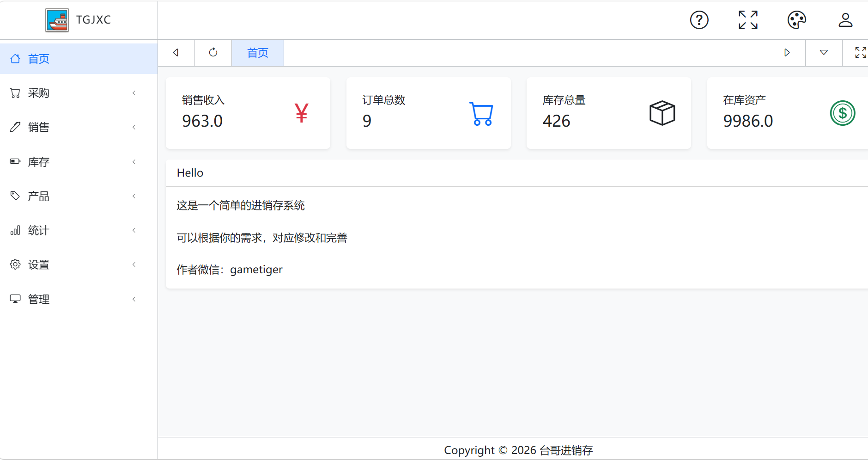The image size is (868, 461).
Task: Open the user account icon
Action: click(845, 20)
